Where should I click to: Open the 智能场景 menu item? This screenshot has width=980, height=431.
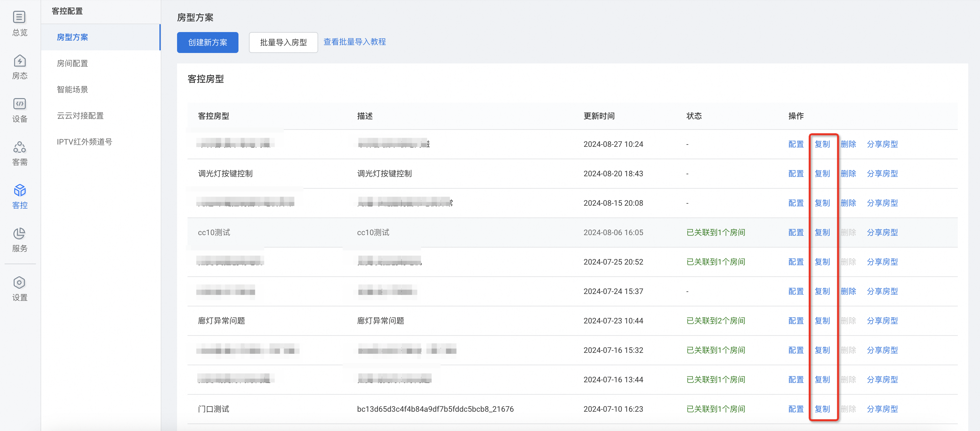coord(72,90)
